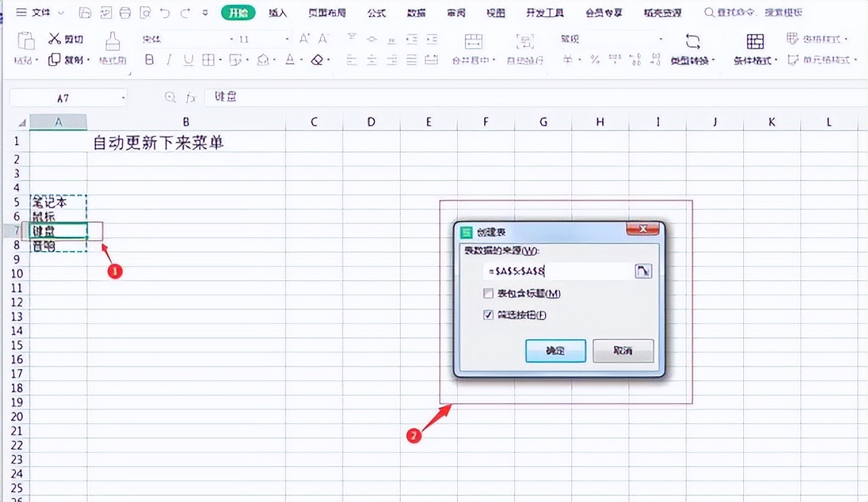The width and height of the screenshot is (868, 502).
Task: Click the table data source range field
Action: click(x=557, y=271)
